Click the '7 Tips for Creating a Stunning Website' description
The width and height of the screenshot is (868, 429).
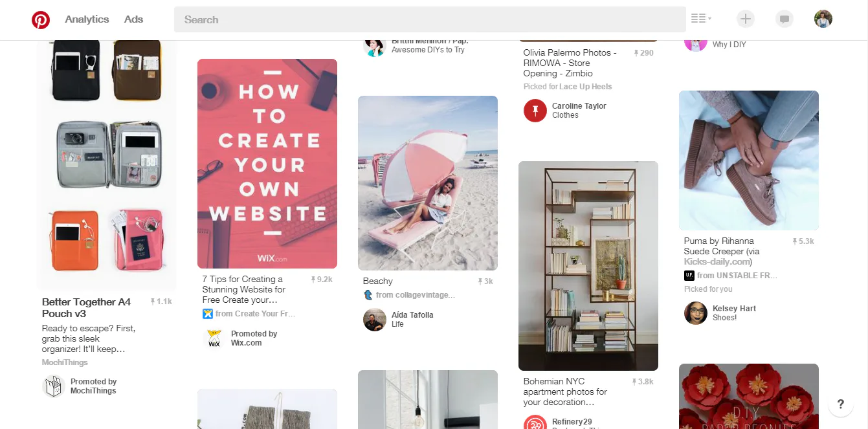[x=244, y=290]
